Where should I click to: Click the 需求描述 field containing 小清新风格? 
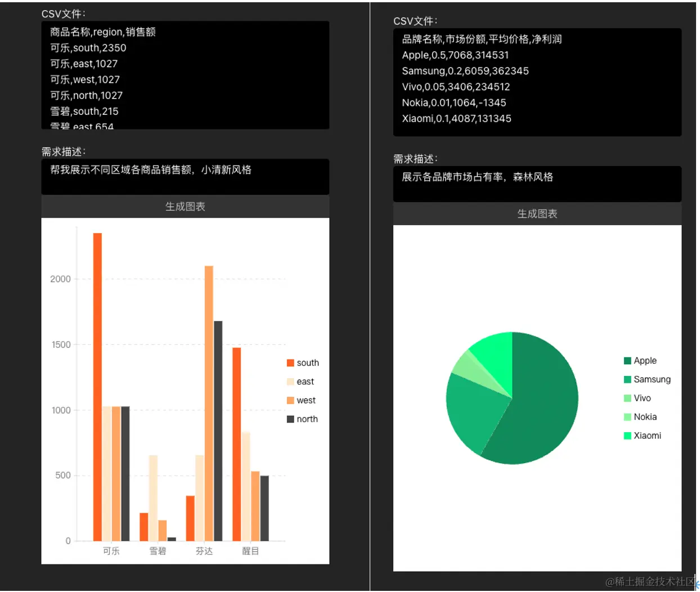[185, 177]
